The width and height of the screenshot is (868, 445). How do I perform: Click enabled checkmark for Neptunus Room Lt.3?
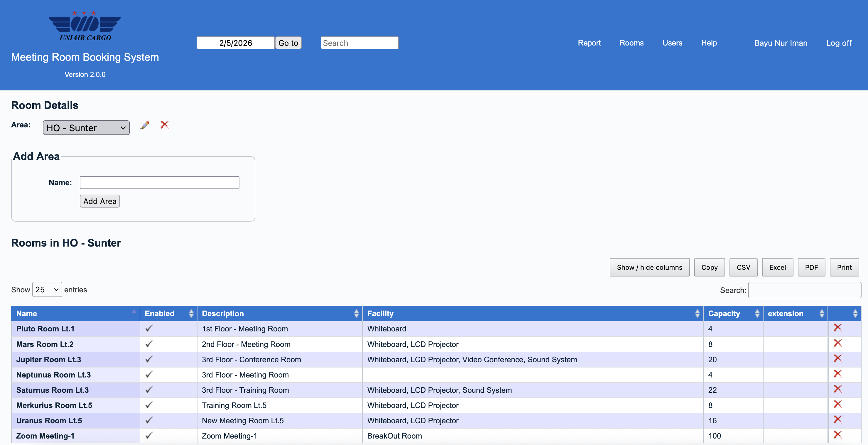click(149, 375)
